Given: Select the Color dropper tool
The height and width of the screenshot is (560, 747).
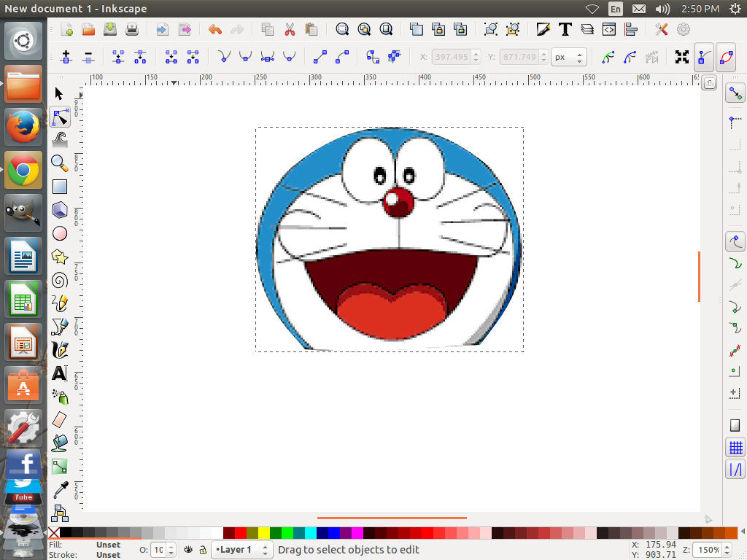Looking at the screenshot, I should coord(60,490).
